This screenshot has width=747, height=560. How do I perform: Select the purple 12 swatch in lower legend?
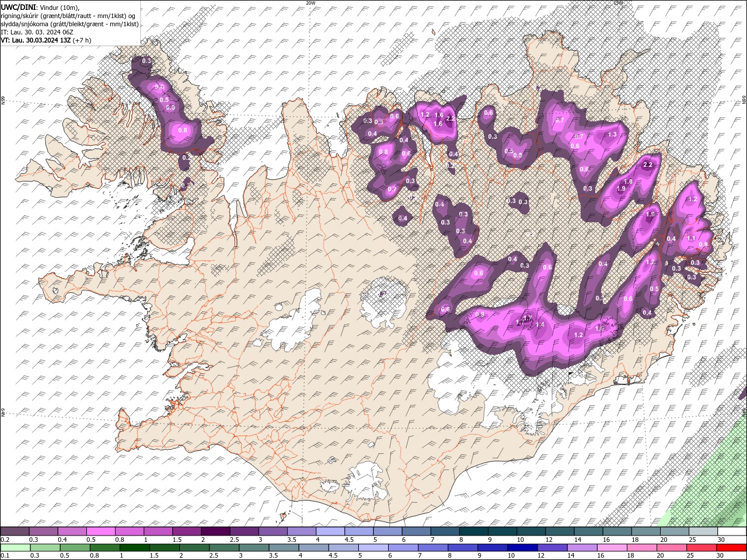[x=551, y=548]
